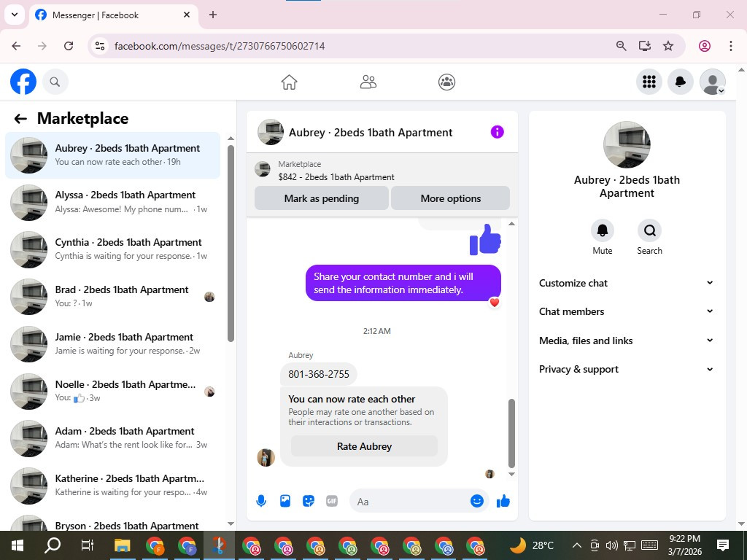Open a new browser tab
Screen dimensions: 747x560
213,15
